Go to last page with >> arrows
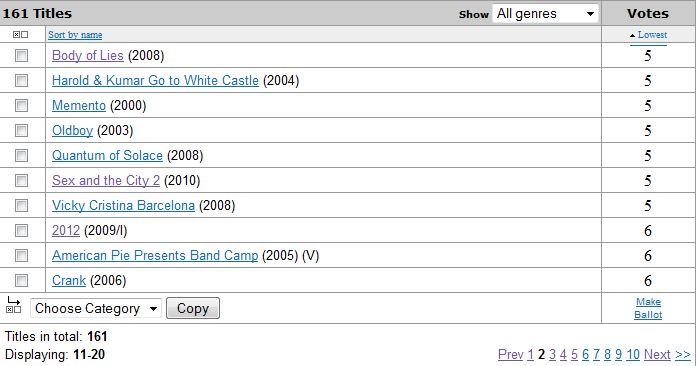Viewport: 696px width, 366px height. click(x=683, y=354)
